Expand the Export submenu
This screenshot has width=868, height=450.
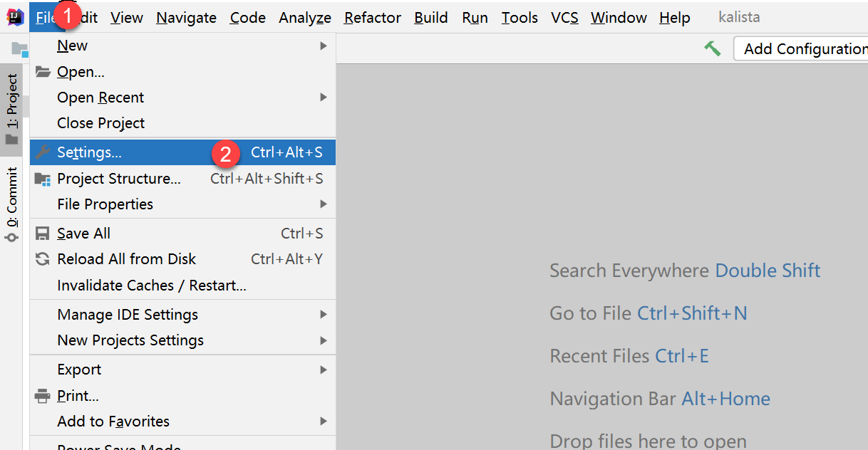[323, 370]
